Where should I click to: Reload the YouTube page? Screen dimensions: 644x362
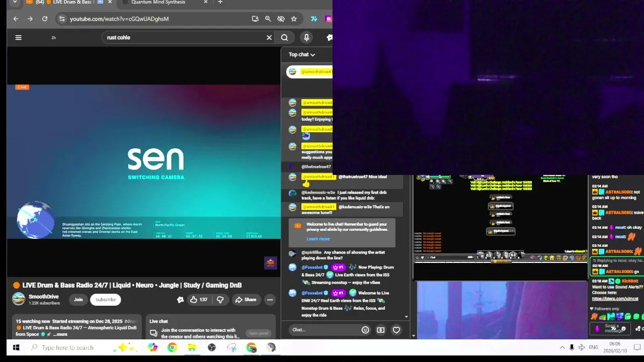point(45,19)
